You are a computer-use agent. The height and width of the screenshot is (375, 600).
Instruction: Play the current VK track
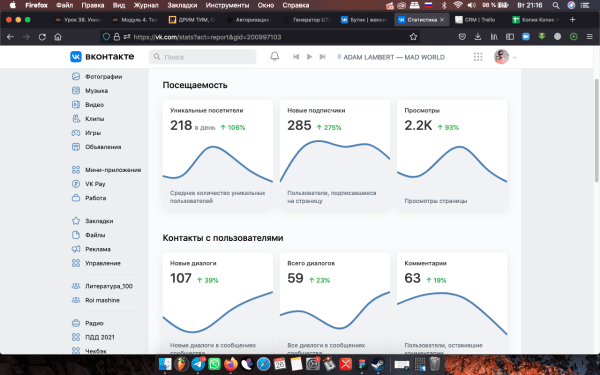pyautogui.click(x=309, y=57)
